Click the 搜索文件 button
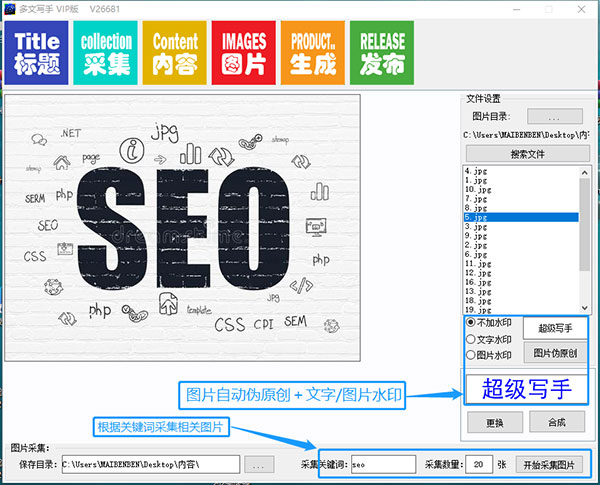 528,154
